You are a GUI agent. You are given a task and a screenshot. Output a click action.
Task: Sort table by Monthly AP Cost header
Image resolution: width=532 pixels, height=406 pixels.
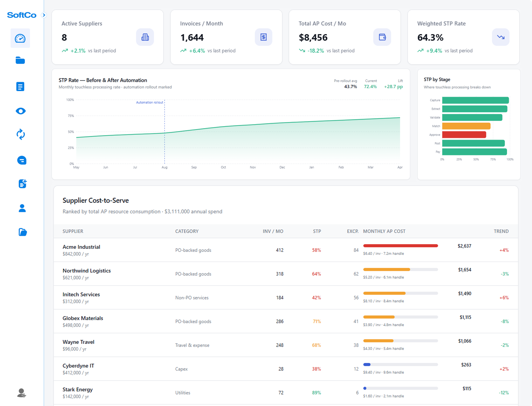pyautogui.click(x=384, y=231)
